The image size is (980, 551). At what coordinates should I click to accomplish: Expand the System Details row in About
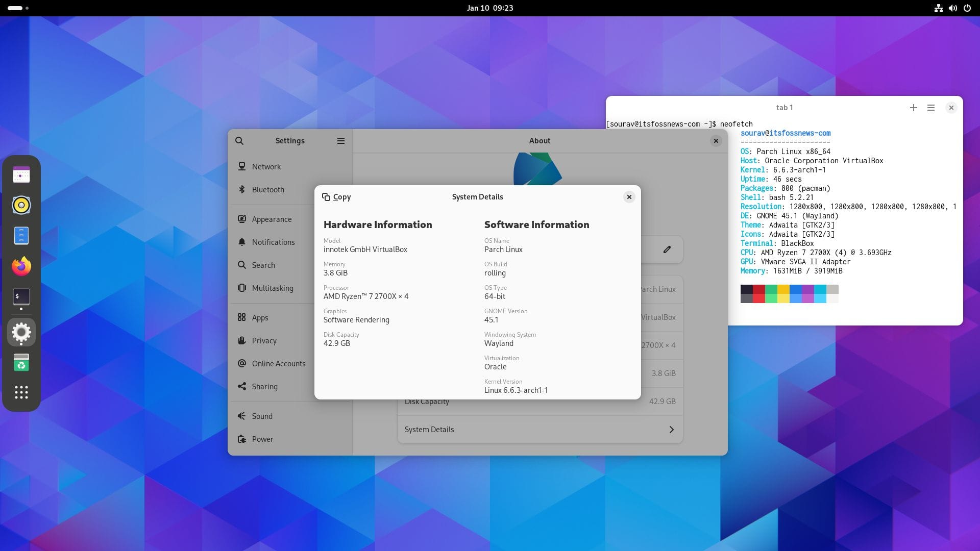click(540, 429)
